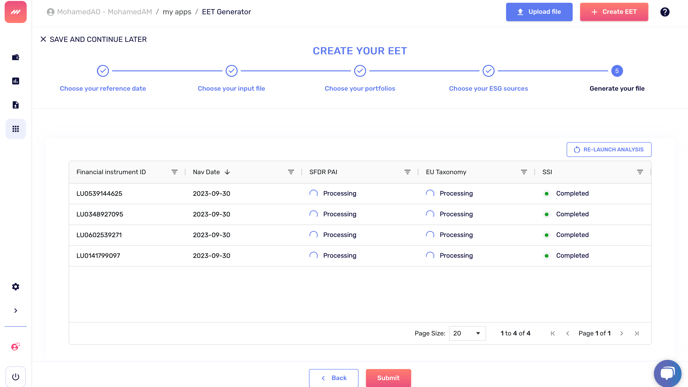Expand the sidebar with the chevron arrow

pyautogui.click(x=15, y=311)
